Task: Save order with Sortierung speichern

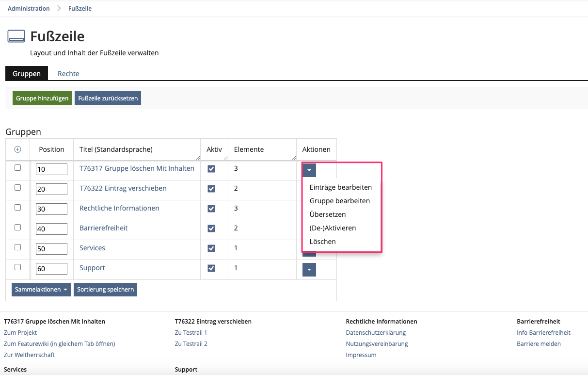Action: (x=105, y=290)
